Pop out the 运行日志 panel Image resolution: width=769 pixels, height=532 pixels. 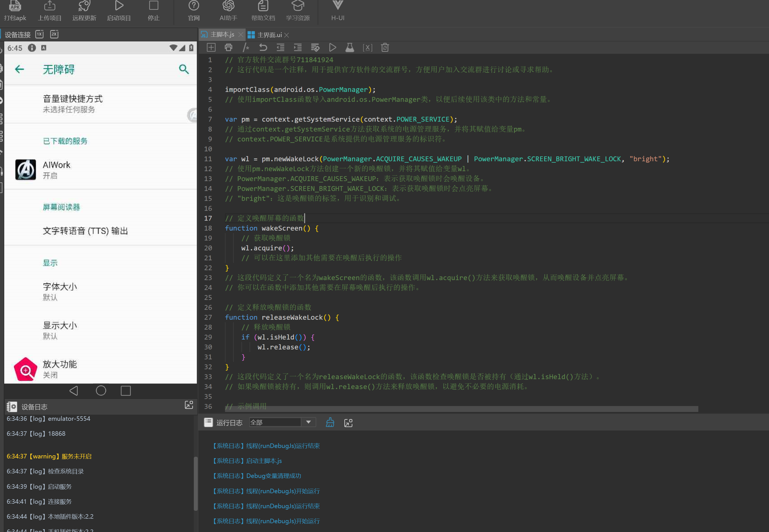click(348, 423)
